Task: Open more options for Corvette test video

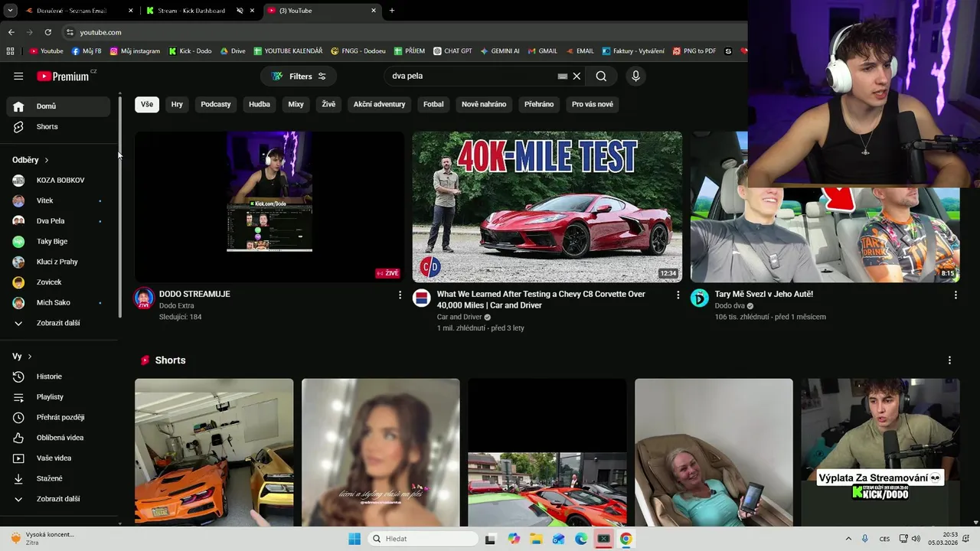Action: click(678, 295)
